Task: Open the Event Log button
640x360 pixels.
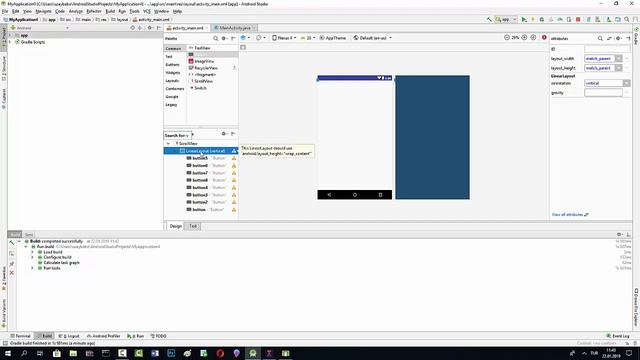Action: tap(618, 336)
